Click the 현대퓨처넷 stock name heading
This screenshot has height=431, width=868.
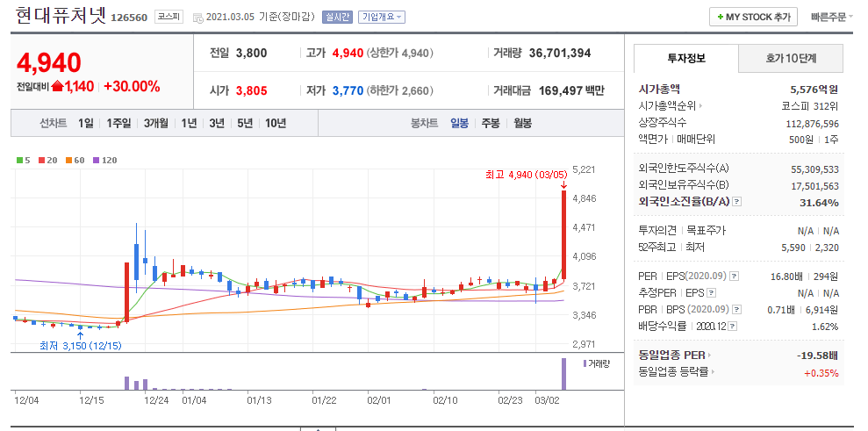click(60, 15)
